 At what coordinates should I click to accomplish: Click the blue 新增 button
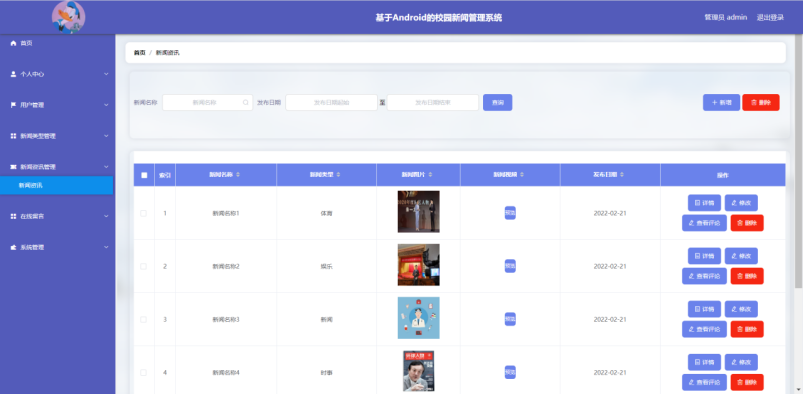point(721,102)
